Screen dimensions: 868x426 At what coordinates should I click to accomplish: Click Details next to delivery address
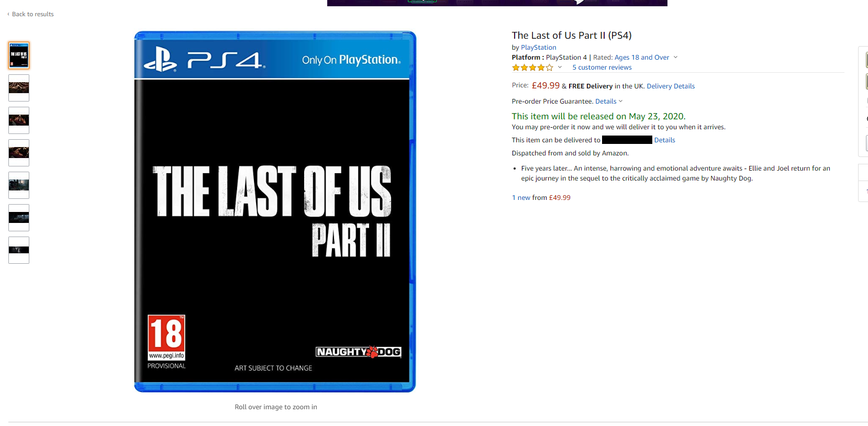click(664, 140)
